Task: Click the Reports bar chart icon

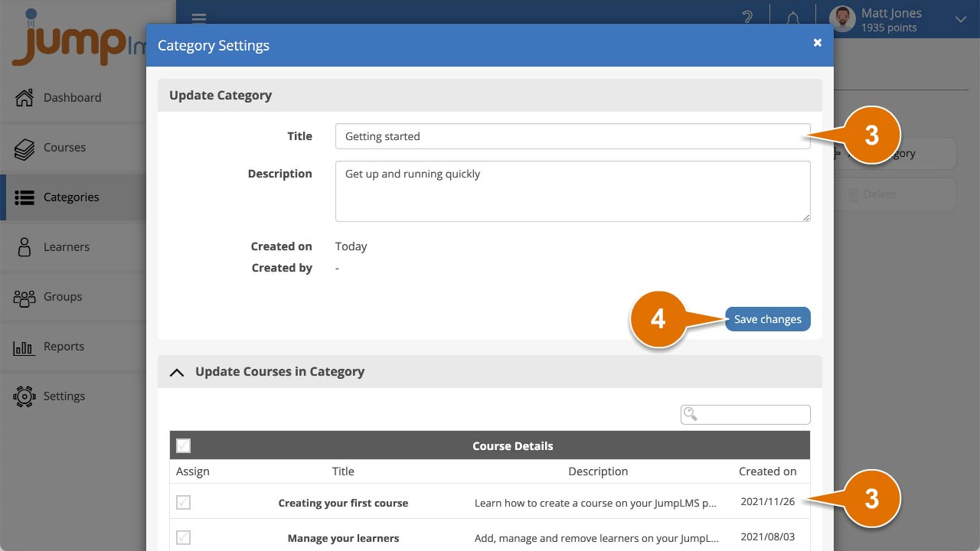Action: pos(24,347)
